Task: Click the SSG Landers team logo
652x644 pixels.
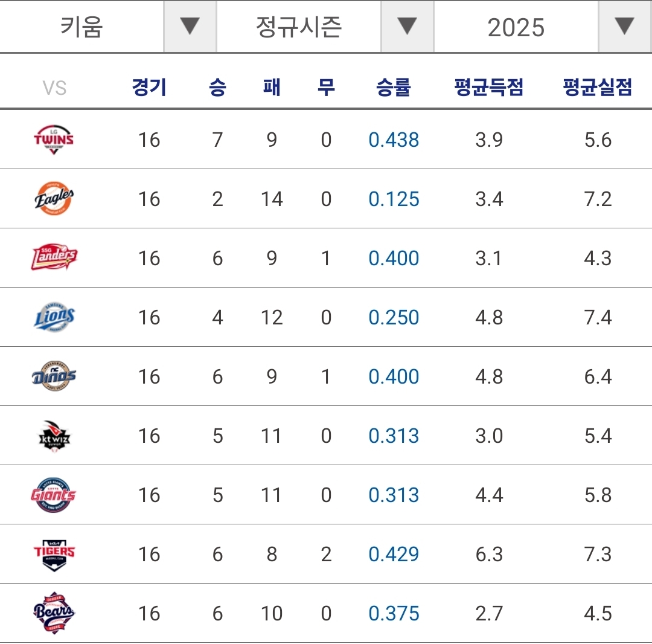Action: (54, 258)
